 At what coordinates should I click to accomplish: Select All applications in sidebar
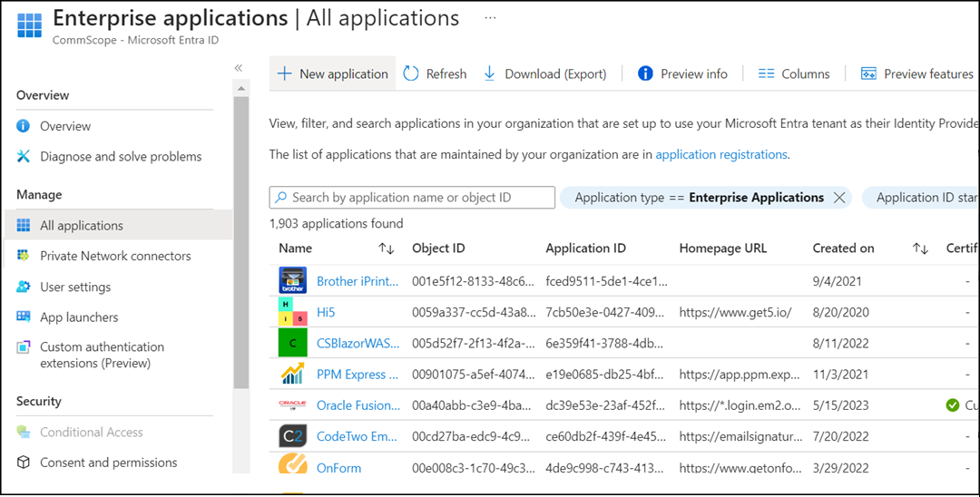pyautogui.click(x=118, y=225)
